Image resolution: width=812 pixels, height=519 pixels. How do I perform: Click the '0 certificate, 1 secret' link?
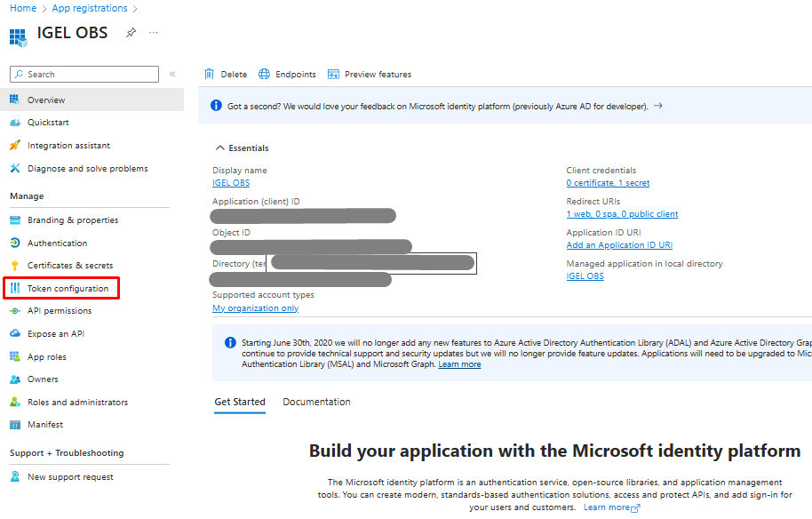(x=608, y=183)
